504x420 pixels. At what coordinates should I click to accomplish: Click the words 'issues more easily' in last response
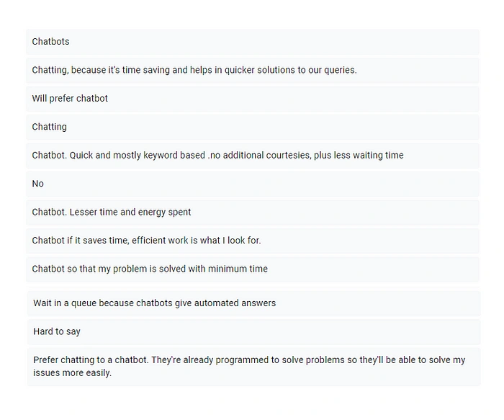(72, 373)
